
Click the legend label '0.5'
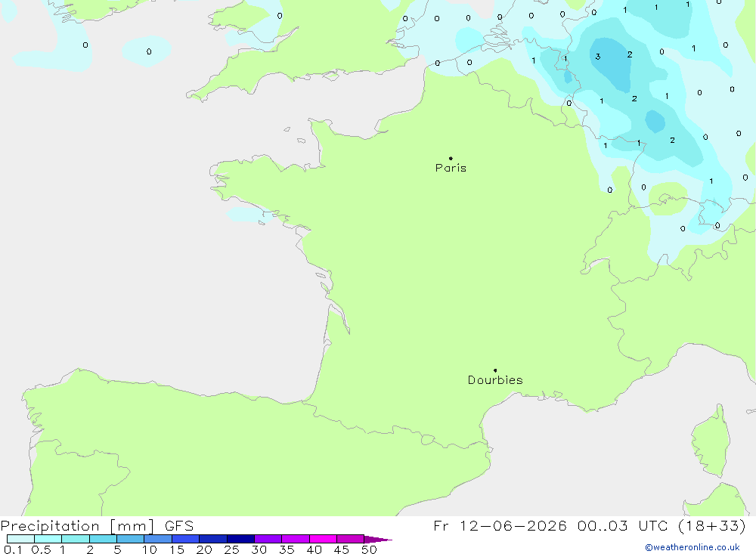pyautogui.click(x=41, y=549)
